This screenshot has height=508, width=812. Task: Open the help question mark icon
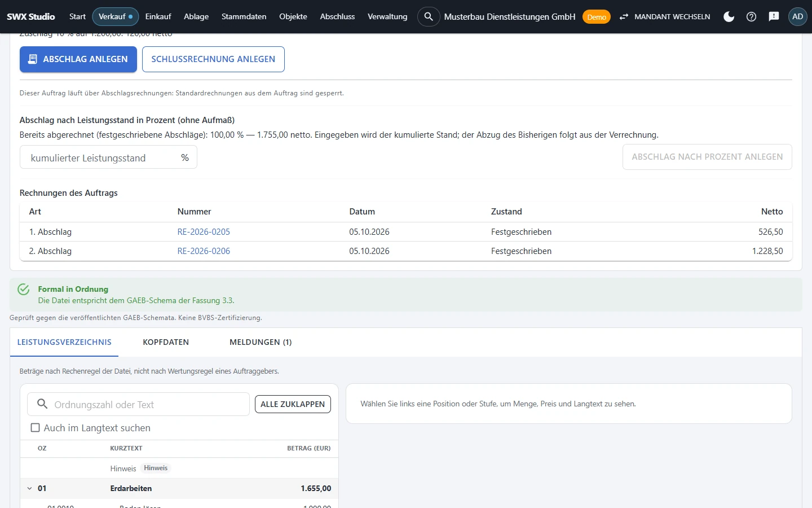pos(751,16)
